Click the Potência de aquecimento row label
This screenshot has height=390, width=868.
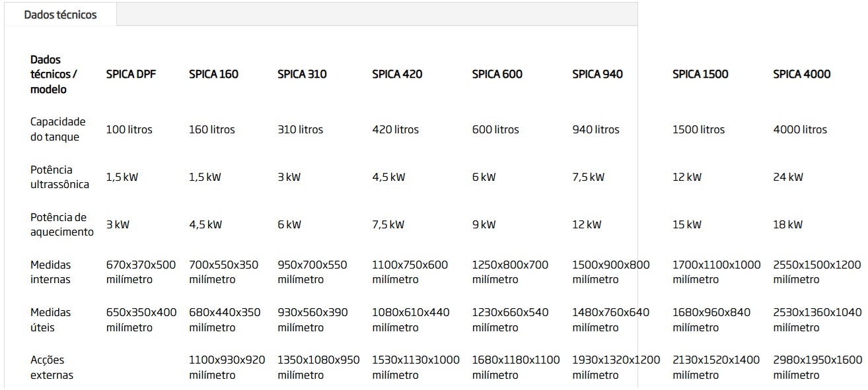pyautogui.click(x=61, y=224)
